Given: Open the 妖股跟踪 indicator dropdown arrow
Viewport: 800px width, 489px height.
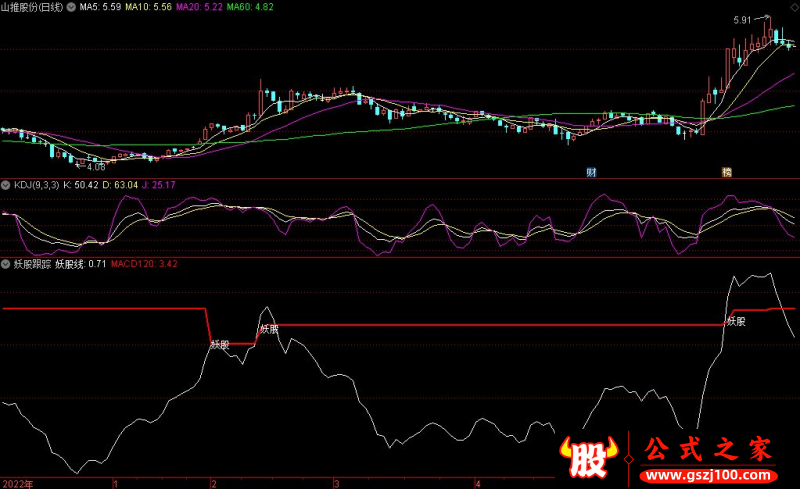Looking at the screenshot, I should pos(6,264).
